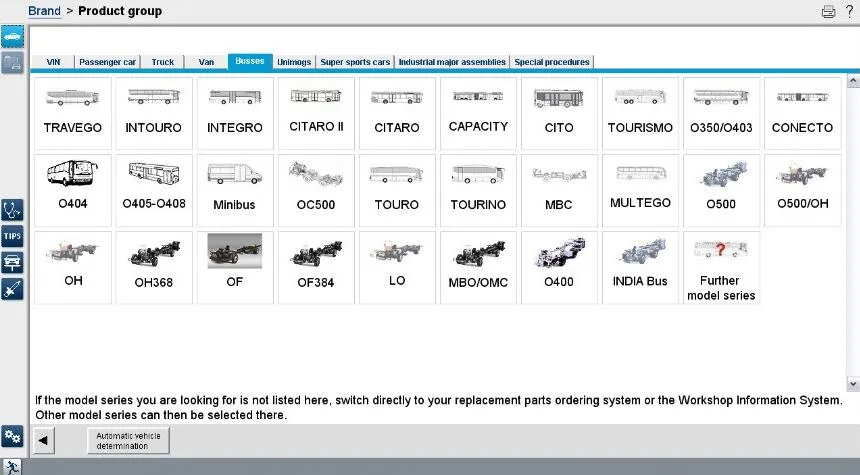860x475 pixels.
Task: Choose the CITO bus model
Action: pyautogui.click(x=559, y=114)
